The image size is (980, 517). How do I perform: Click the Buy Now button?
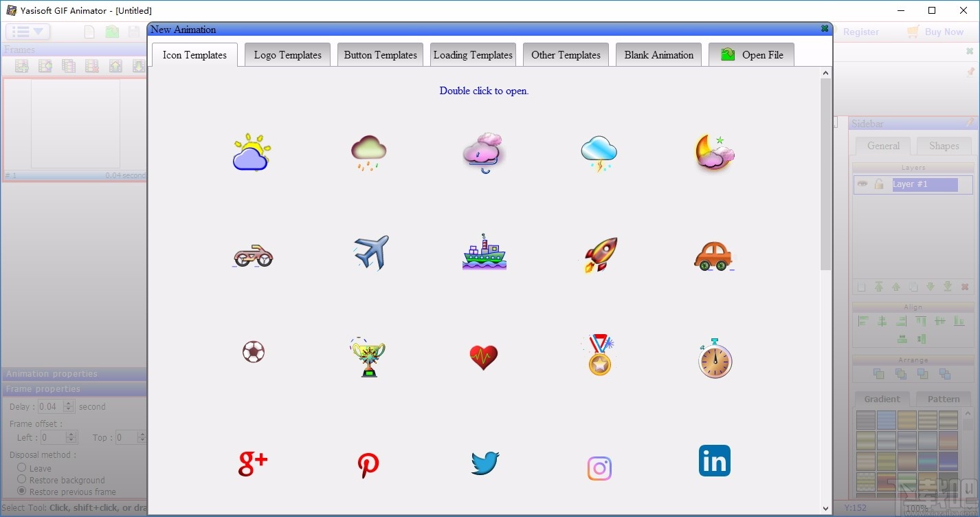[x=942, y=32]
